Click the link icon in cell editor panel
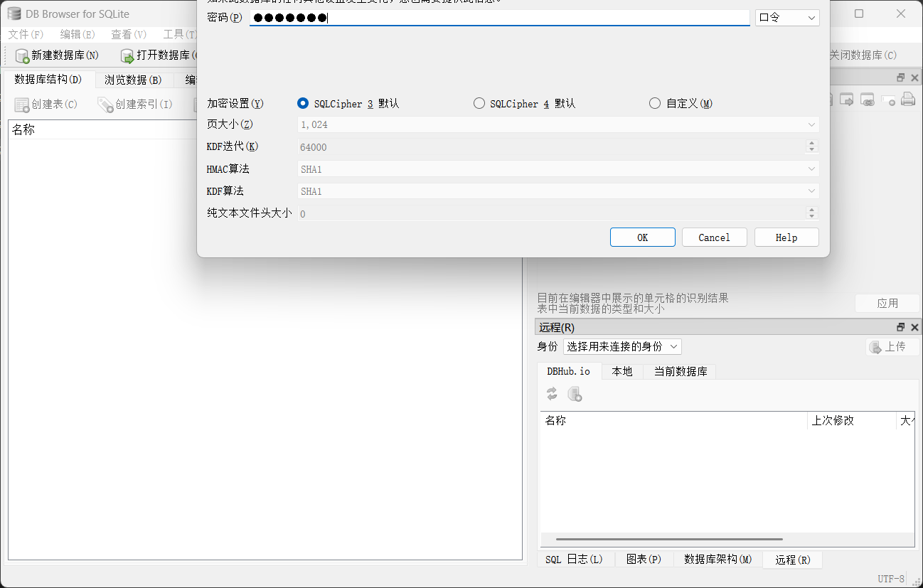The height and width of the screenshot is (588, 923). point(868,100)
